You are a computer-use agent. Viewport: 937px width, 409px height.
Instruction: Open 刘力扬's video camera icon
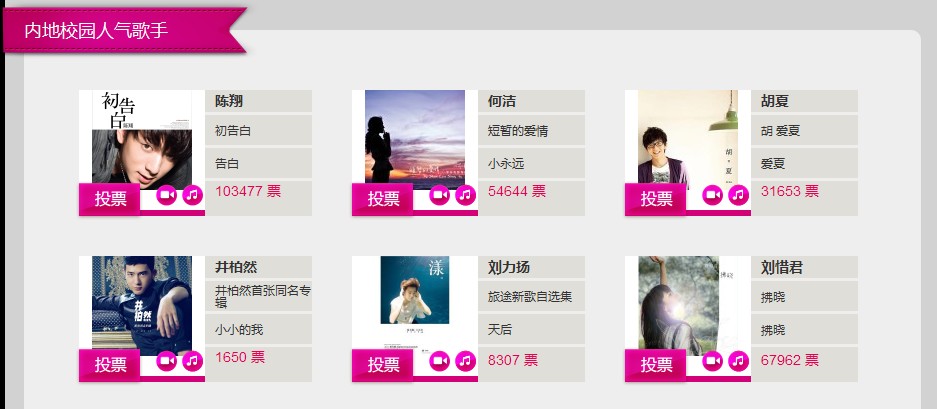439,361
